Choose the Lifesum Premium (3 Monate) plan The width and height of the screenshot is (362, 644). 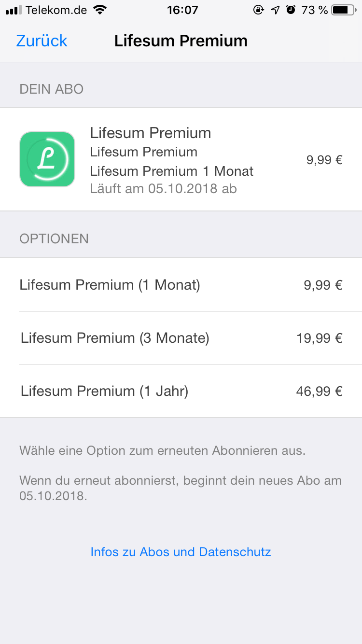[115, 338]
